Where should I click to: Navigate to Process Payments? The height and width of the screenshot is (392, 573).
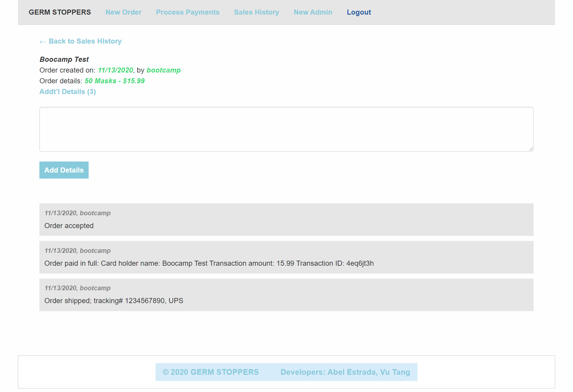pyautogui.click(x=187, y=12)
